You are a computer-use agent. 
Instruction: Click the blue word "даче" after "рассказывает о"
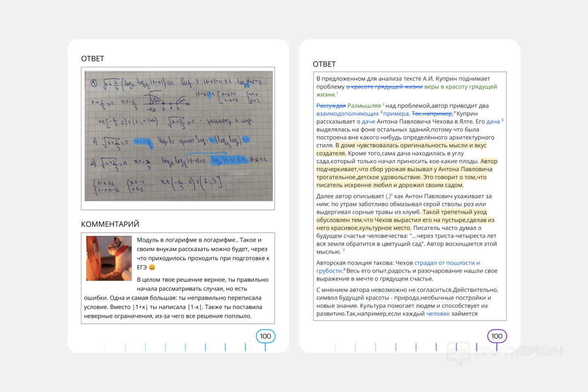click(x=368, y=121)
